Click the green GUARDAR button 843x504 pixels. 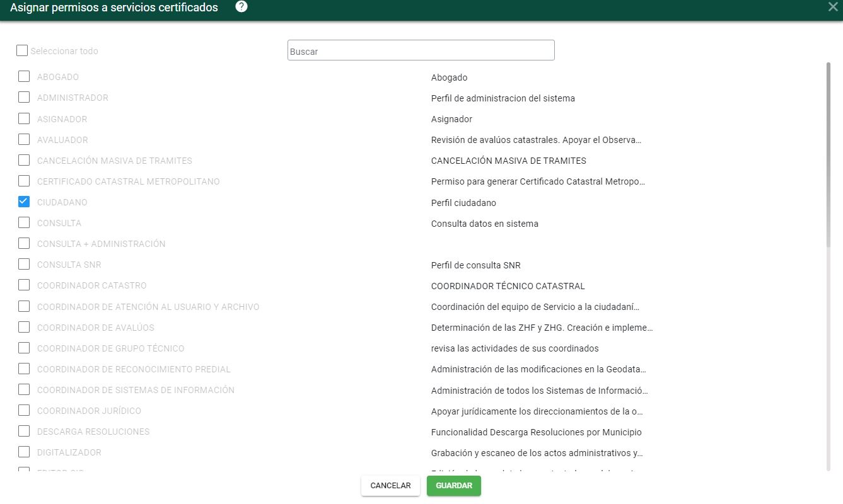pyautogui.click(x=453, y=486)
